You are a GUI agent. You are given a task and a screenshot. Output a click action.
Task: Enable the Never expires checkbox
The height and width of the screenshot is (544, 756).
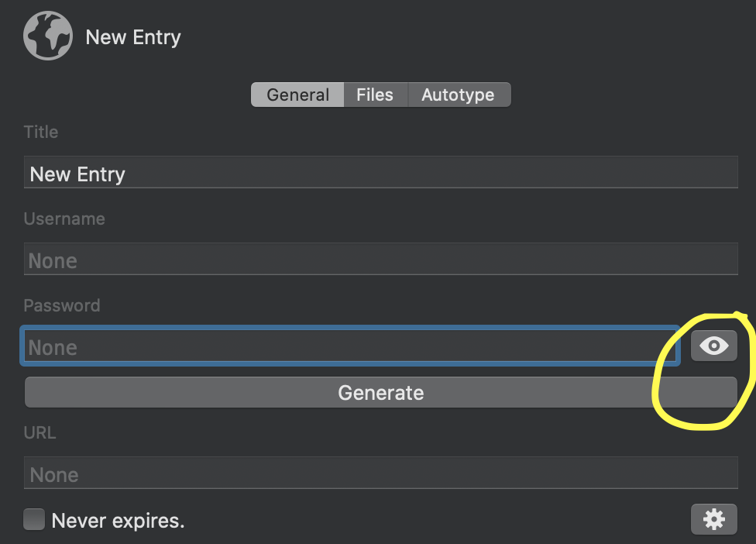pyautogui.click(x=34, y=519)
